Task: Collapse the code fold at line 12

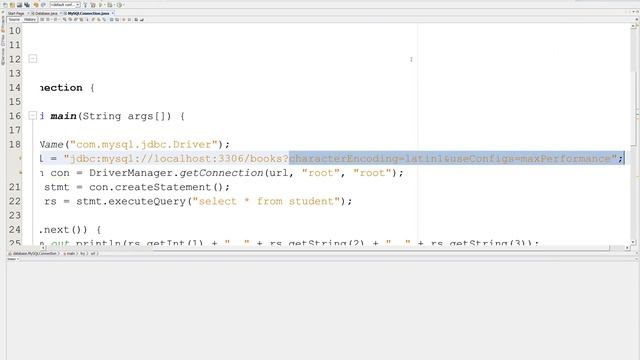Action: pyautogui.click(x=33, y=59)
